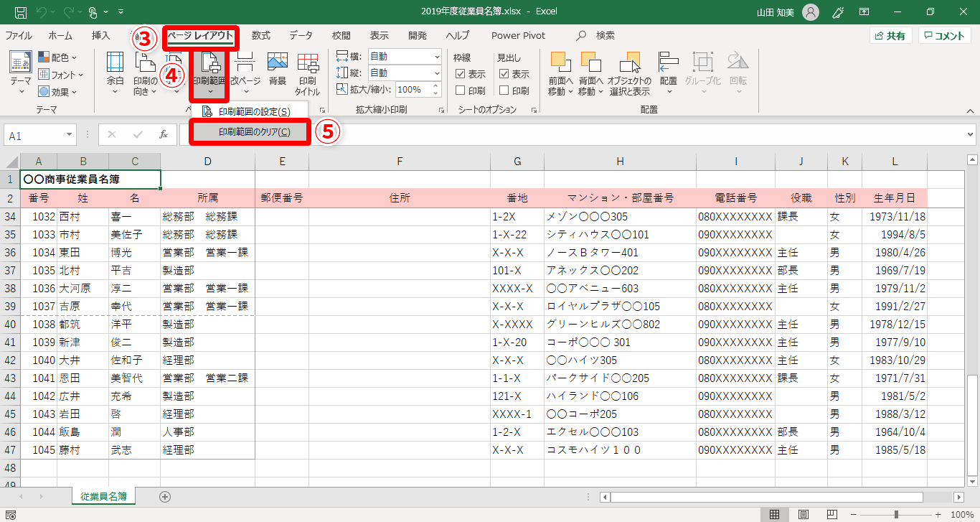Click the enter checkmark in formula bar

point(138,134)
